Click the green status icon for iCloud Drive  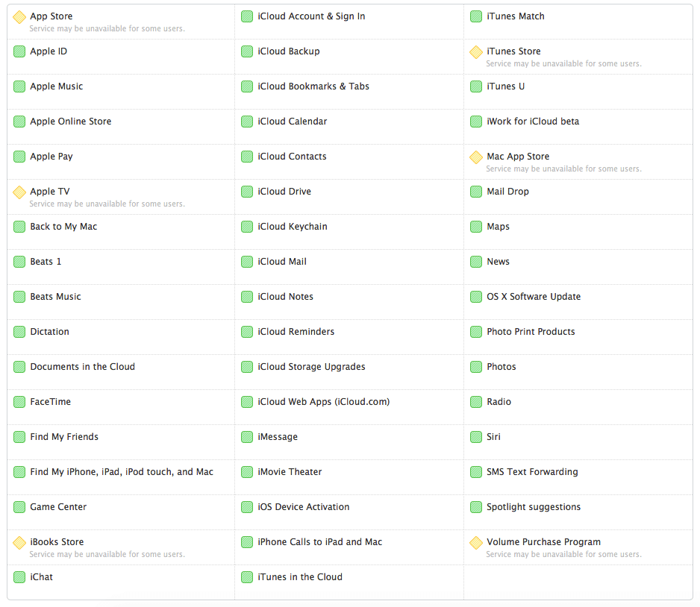[x=247, y=192]
